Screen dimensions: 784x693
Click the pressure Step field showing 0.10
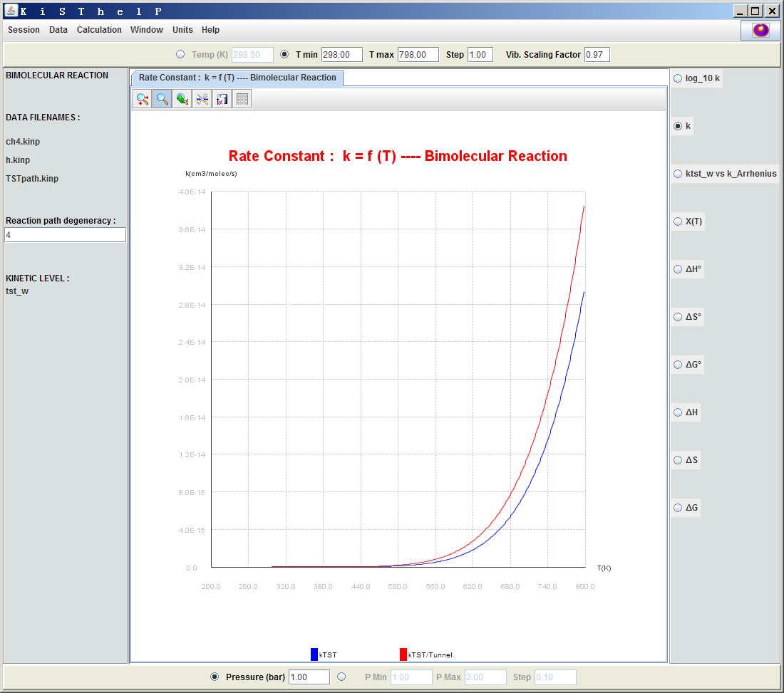tap(555, 677)
